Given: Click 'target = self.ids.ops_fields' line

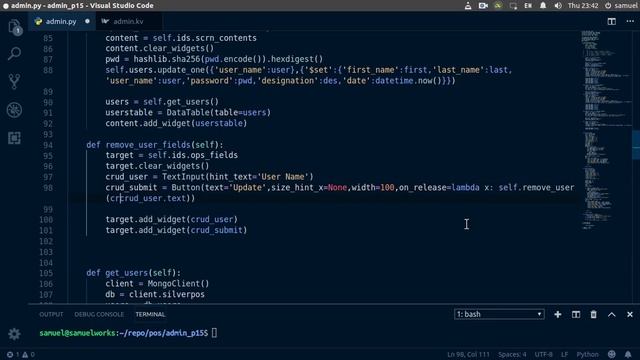Looking at the screenshot, I should pyautogui.click(x=171, y=155).
